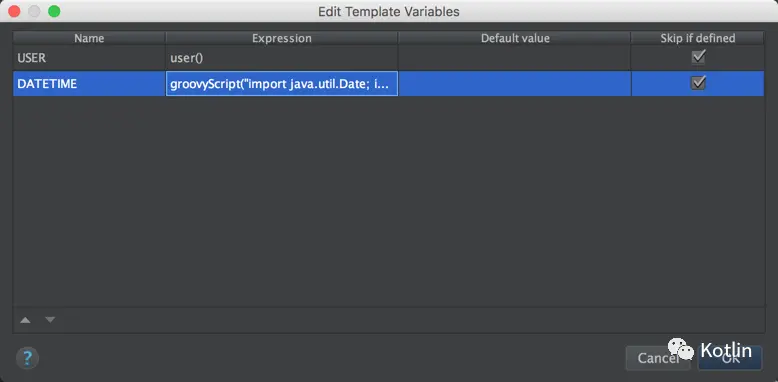The height and width of the screenshot is (382, 778).
Task: Select the DATETIME default value cell
Action: click(x=515, y=84)
